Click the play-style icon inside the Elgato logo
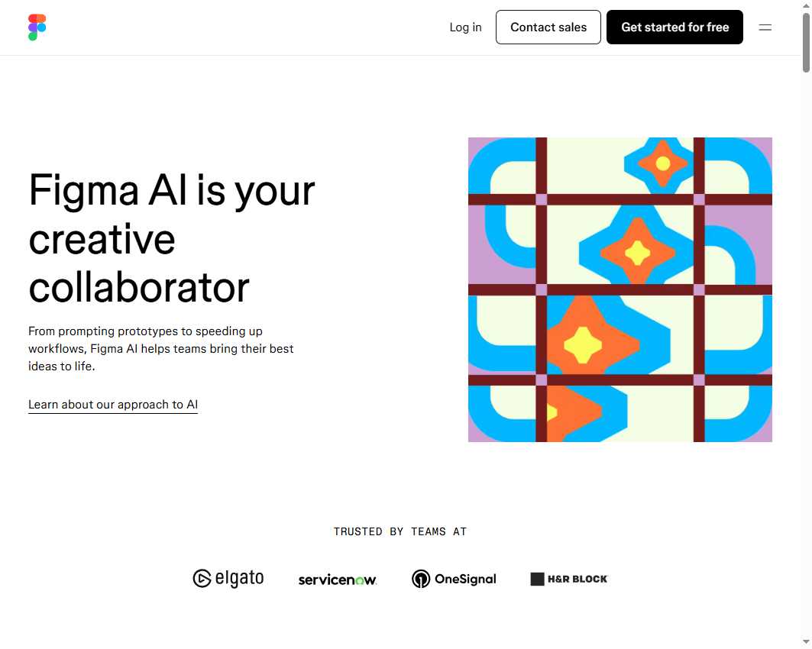Screen dimensions: 812x649 [x=201, y=578]
